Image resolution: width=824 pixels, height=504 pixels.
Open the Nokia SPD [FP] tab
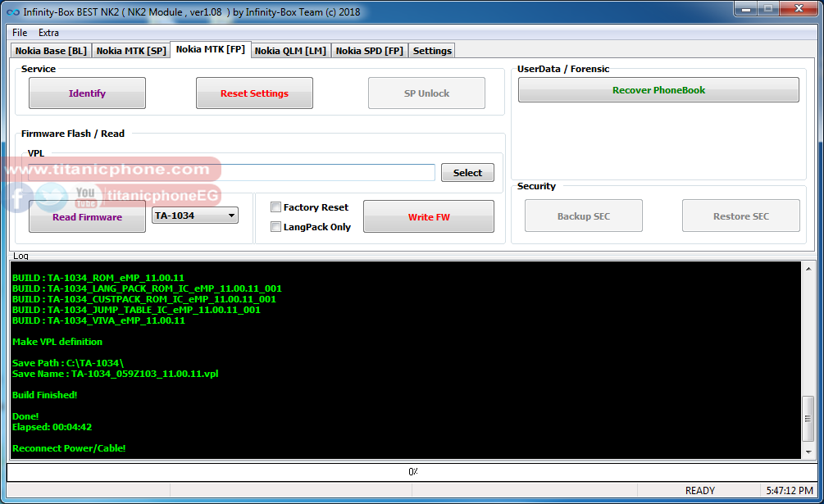click(x=370, y=51)
